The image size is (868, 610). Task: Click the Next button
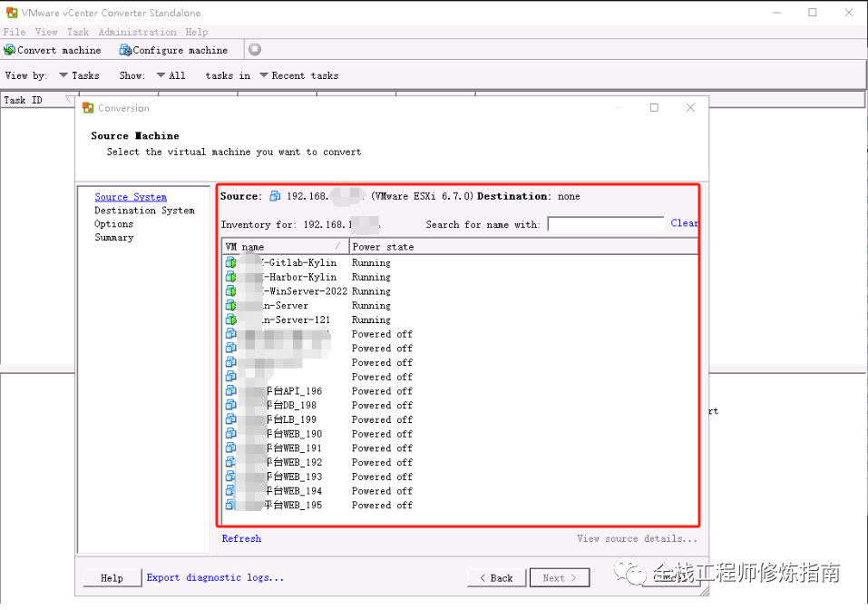point(560,578)
